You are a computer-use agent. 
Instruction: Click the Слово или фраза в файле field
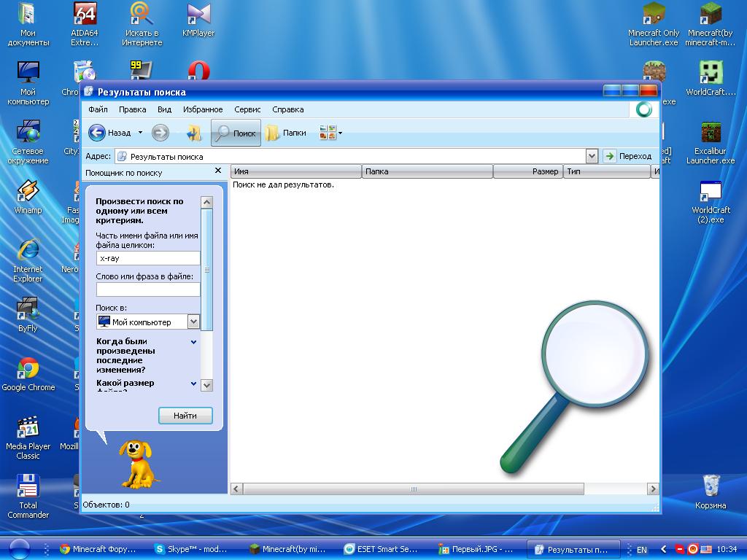coord(148,289)
